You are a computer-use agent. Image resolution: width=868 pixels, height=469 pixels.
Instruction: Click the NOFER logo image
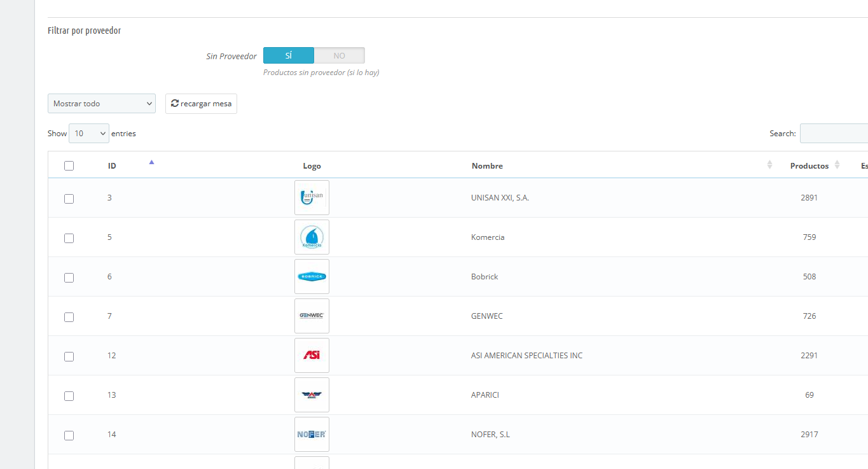click(312, 435)
